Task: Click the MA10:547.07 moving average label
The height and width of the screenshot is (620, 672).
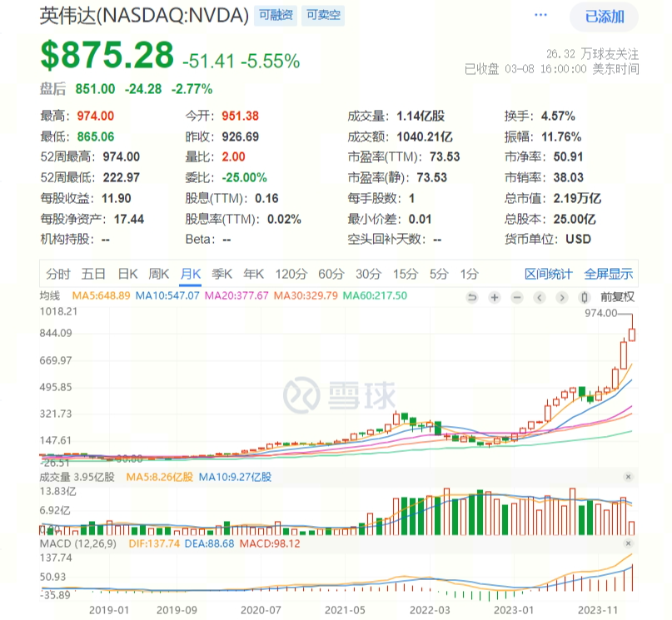Action: (167, 296)
